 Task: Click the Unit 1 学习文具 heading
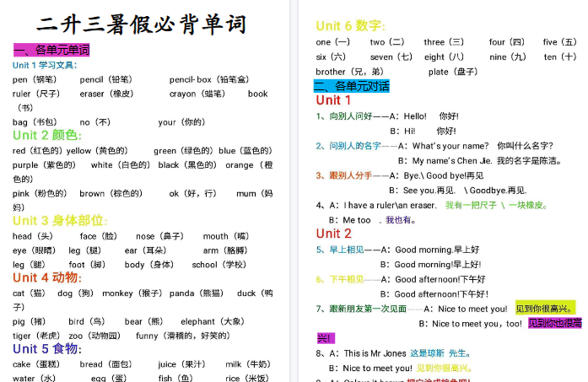(x=45, y=65)
